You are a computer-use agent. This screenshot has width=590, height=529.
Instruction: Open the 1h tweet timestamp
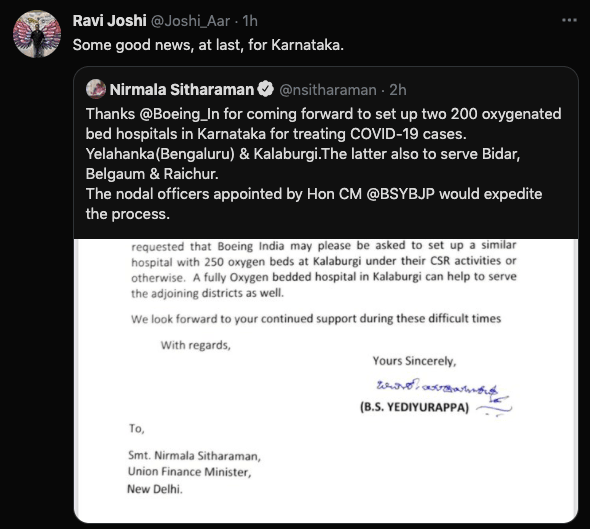[250, 21]
